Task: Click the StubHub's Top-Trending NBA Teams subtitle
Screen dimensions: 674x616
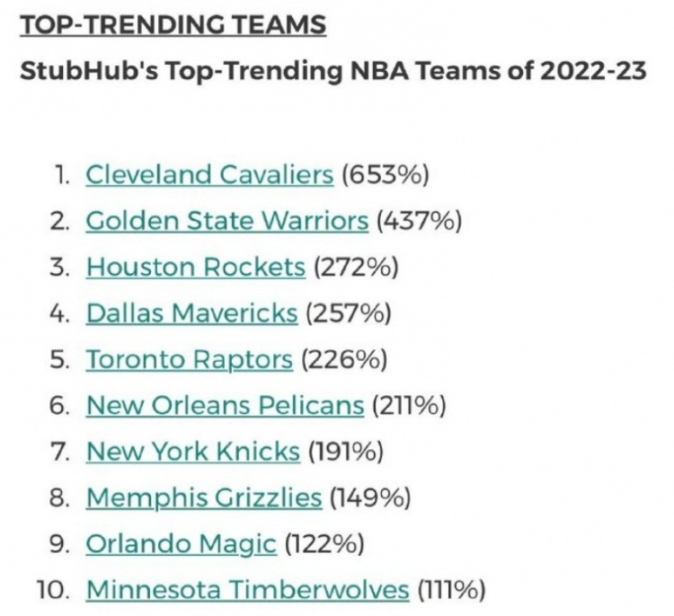Action: [x=333, y=71]
